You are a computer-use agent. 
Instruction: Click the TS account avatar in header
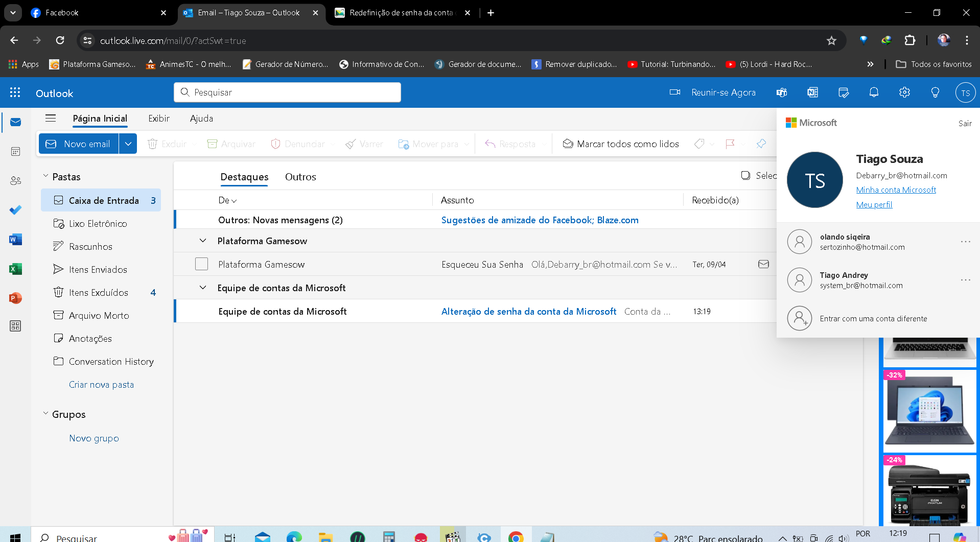coord(965,93)
